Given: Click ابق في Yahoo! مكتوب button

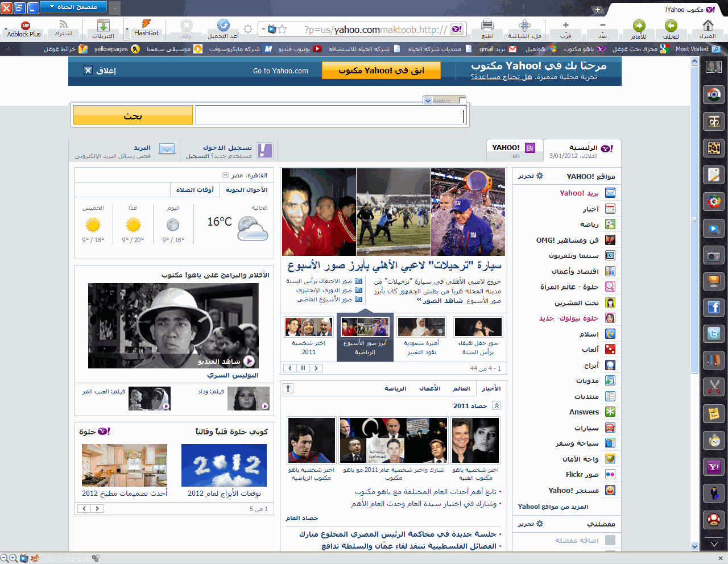Looking at the screenshot, I should click(x=381, y=70).
